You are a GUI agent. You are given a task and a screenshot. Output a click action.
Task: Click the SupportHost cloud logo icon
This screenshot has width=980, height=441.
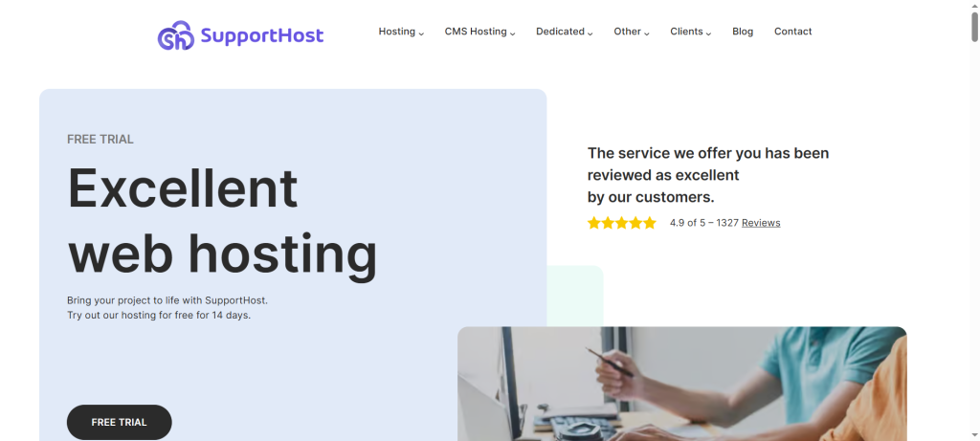click(x=176, y=35)
